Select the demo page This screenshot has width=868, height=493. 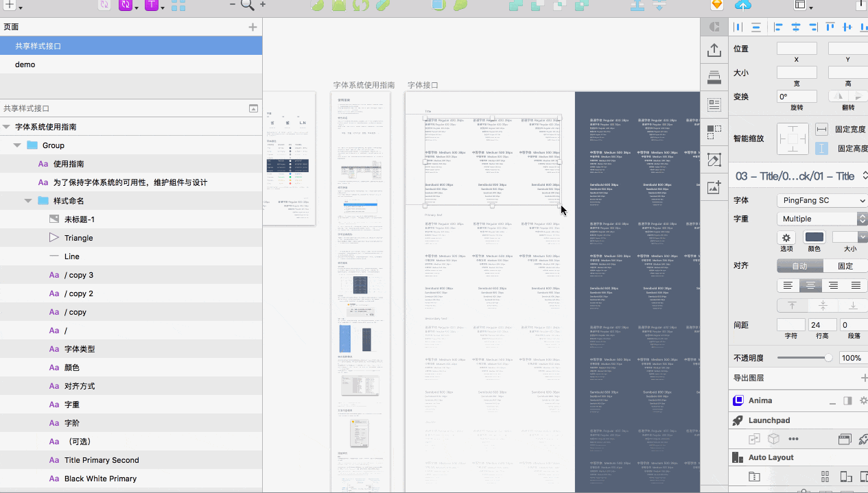click(131, 64)
